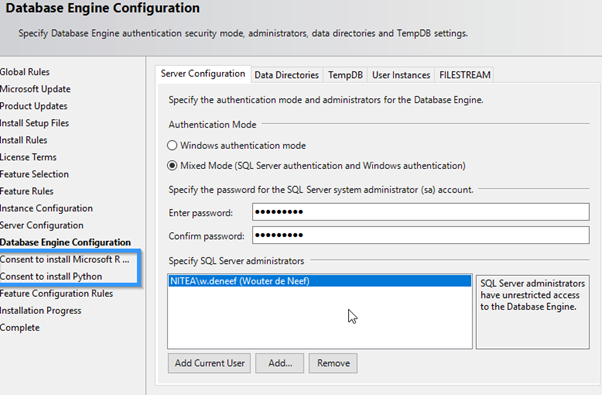Screen dimensions: 602x395
Task: Go to Global Rules step
Action: (x=25, y=72)
